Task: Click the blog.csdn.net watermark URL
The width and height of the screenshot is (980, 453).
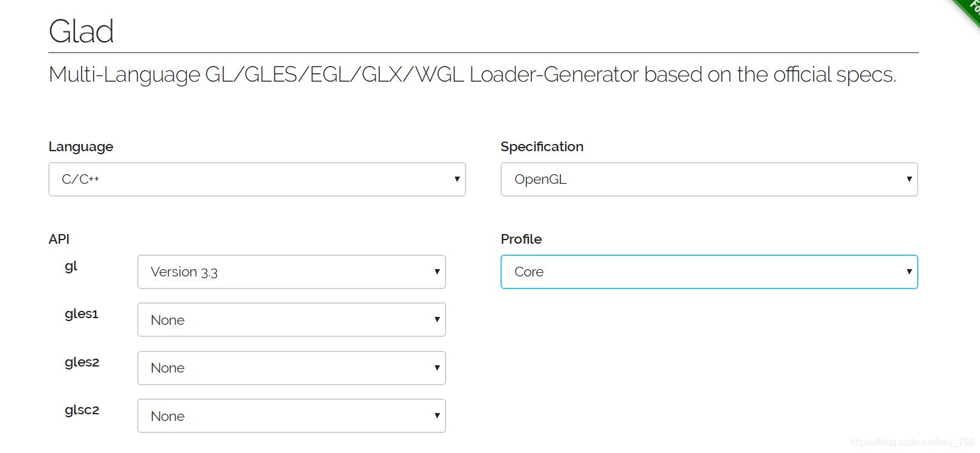Action: 912,442
